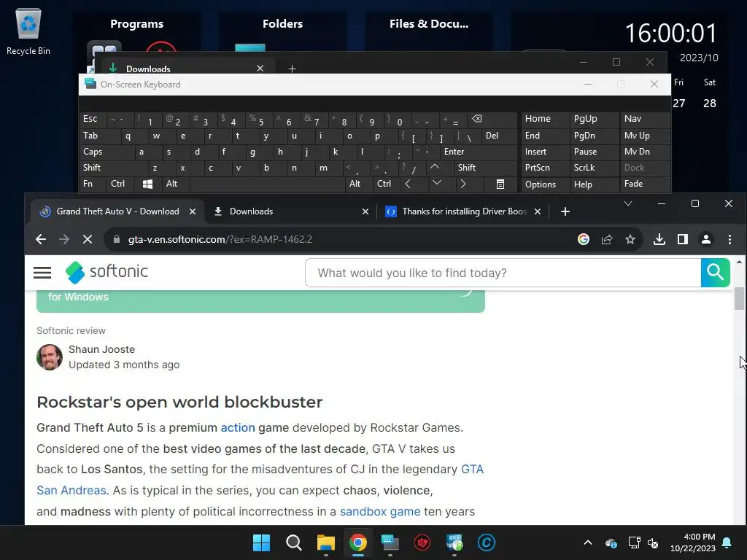Open Chrome profile avatar icon
747x560 pixels.
pyautogui.click(x=706, y=239)
